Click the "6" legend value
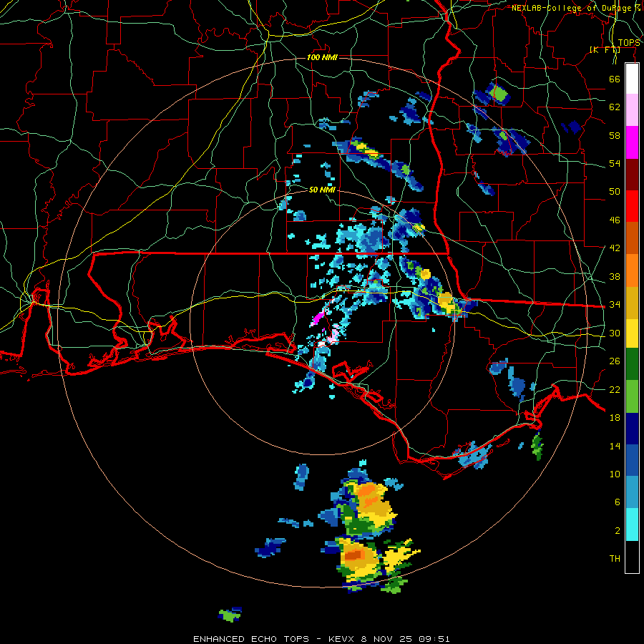The width and height of the screenshot is (644, 644). (x=618, y=502)
